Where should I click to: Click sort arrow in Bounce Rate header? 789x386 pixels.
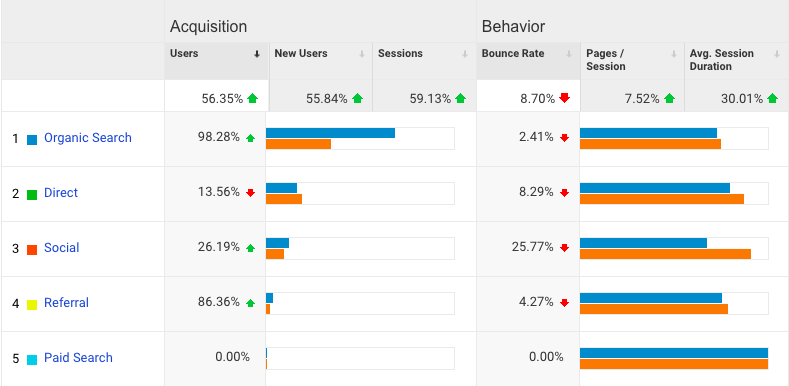pyautogui.click(x=569, y=54)
